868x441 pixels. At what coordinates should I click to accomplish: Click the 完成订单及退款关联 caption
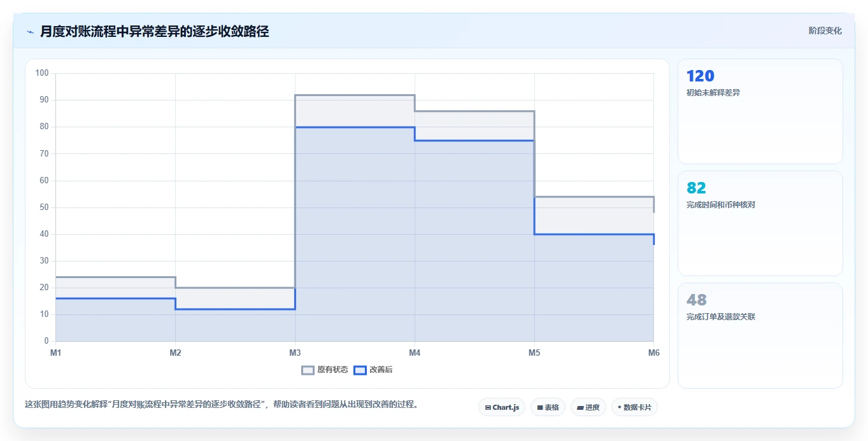[x=721, y=317]
